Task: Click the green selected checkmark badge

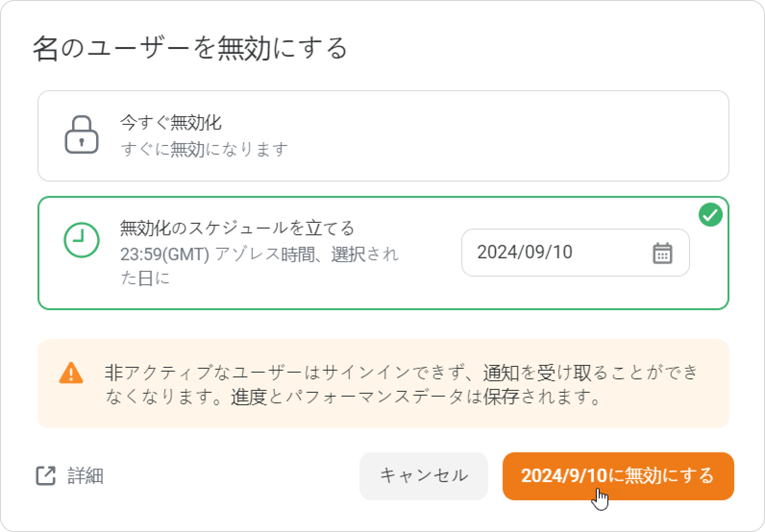Action: click(x=711, y=215)
